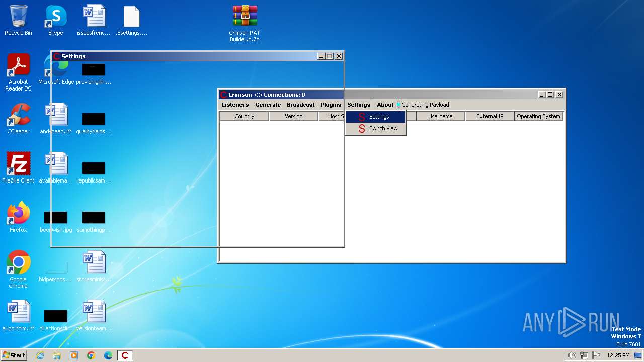The height and width of the screenshot is (362, 644).
Task: Open the network tray icon
Action: click(x=584, y=355)
